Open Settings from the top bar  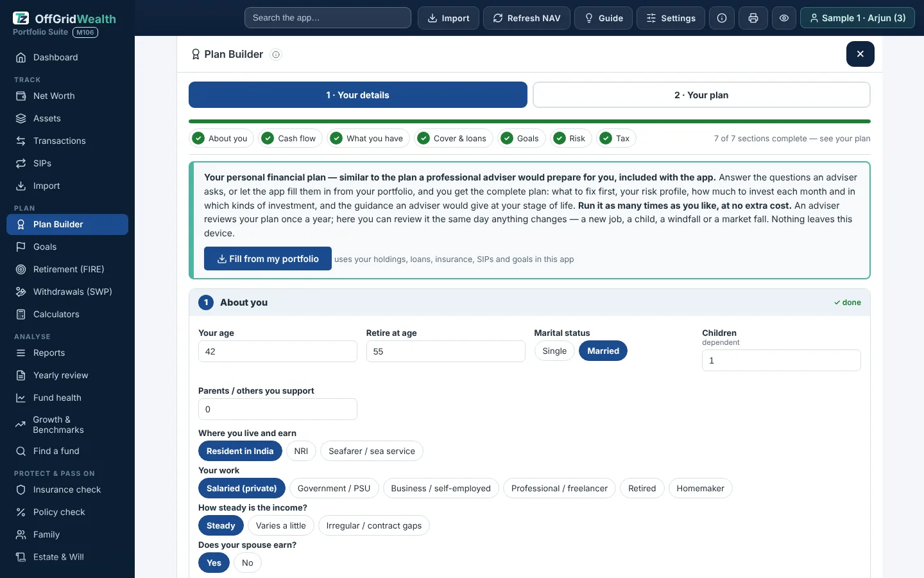(x=671, y=18)
